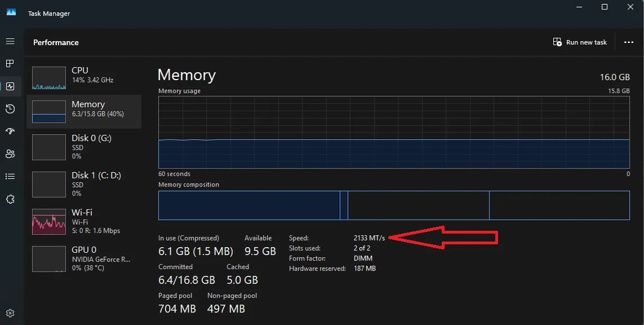The height and width of the screenshot is (325, 644).
Task: Select Disk 0 (G:) in the list
Action: (83, 147)
